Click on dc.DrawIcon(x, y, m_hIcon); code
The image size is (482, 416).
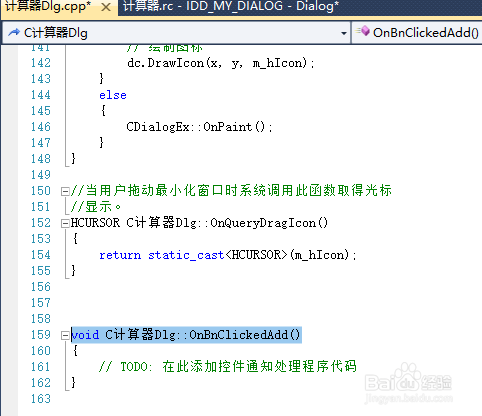point(221,63)
